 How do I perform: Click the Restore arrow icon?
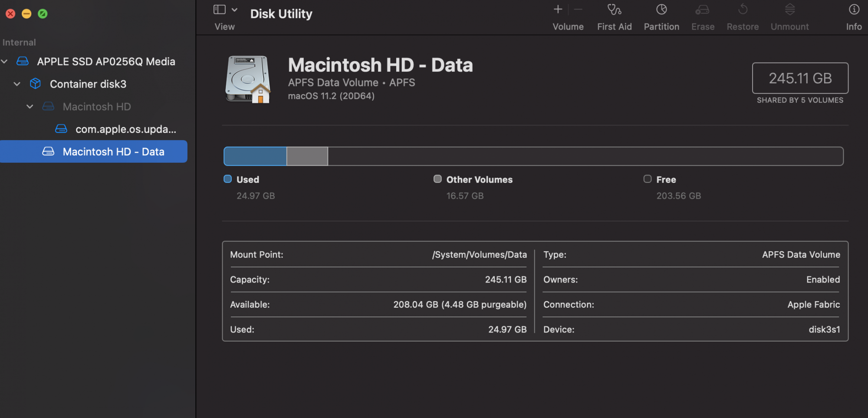click(x=743, y=9)
